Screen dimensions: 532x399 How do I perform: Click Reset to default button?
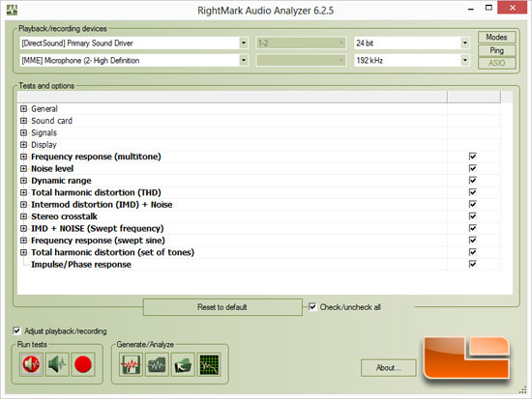click(222, 307)
